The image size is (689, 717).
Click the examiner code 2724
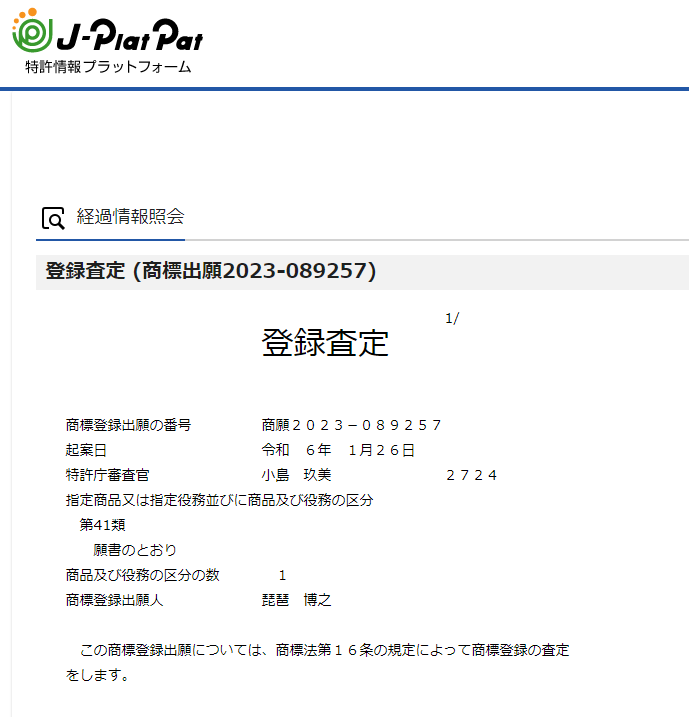pyautogui.click(x=471, y=475)
